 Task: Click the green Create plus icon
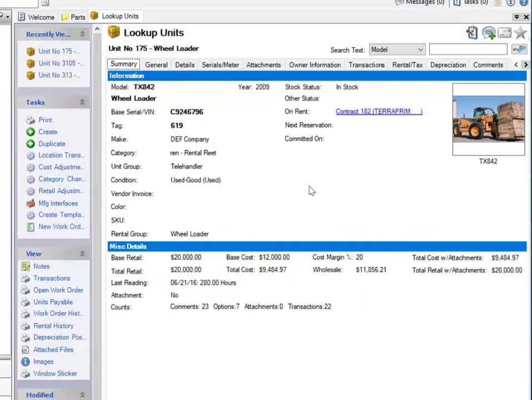(31, 132)
